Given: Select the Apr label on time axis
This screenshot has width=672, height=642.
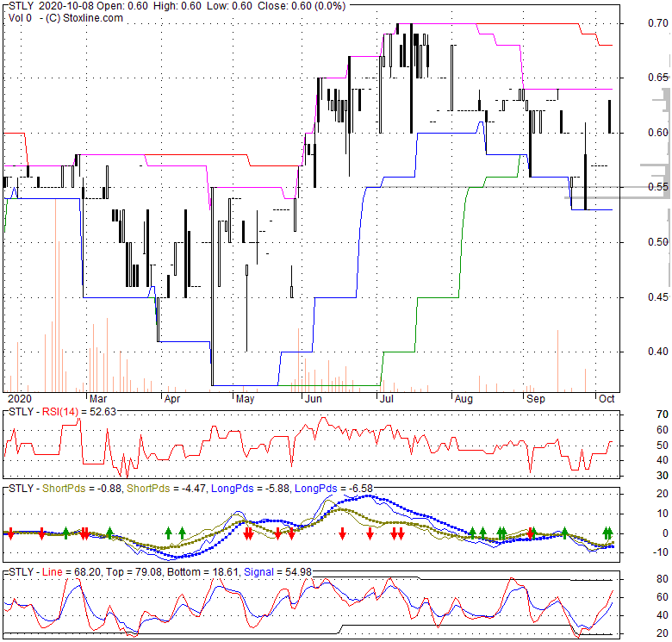Looking at the screenshot, I should [172, 399].
